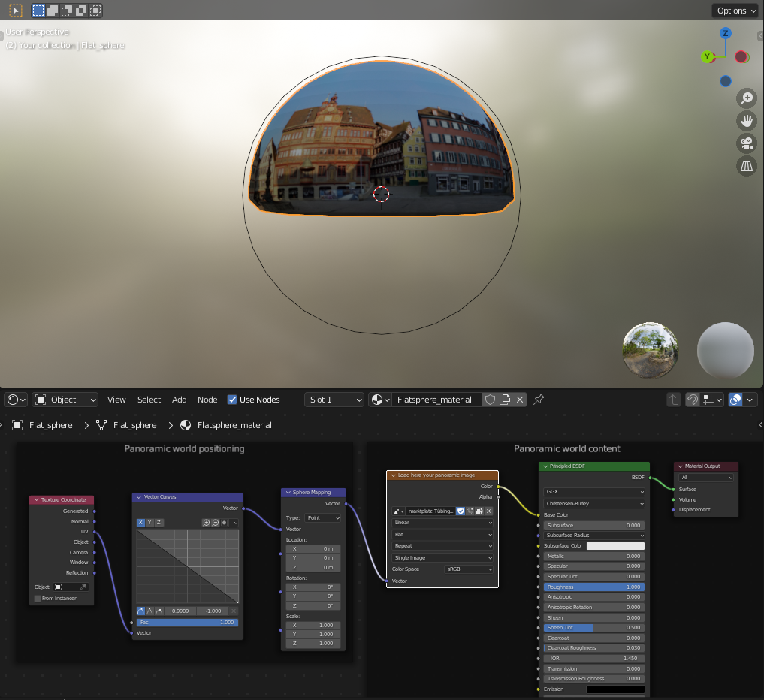Unlink the Flatsphere_material with the X button
The height and width of the screenshot is (700, 764).
(520, 400)
